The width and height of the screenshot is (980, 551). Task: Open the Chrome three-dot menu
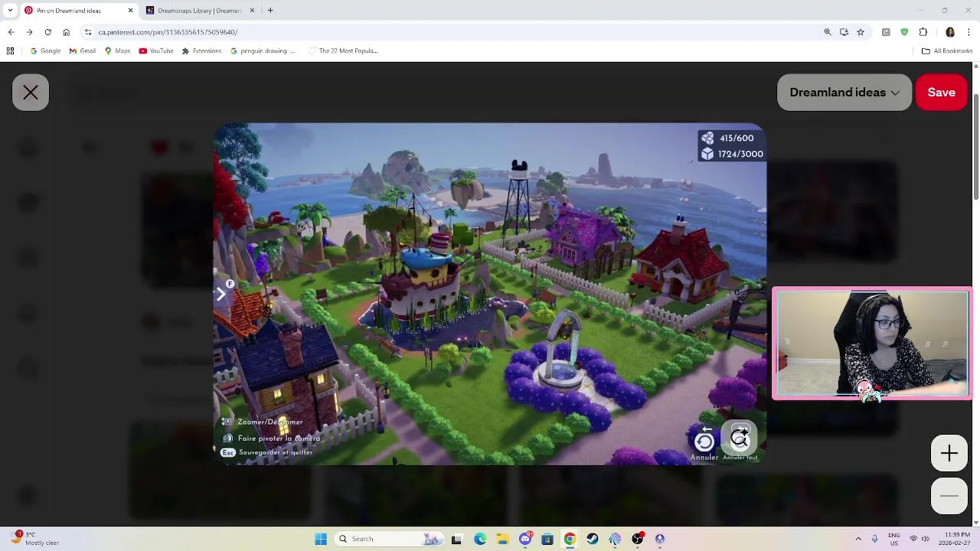click(x=969, y=32)
